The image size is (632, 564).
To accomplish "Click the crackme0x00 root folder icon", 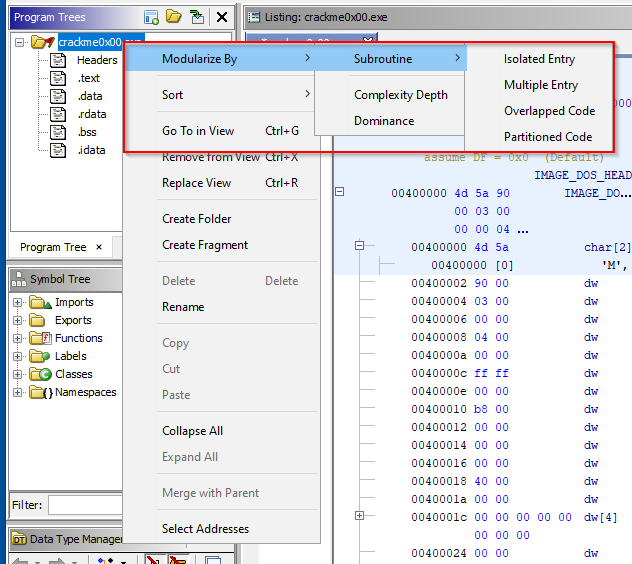I will point(42,42).
